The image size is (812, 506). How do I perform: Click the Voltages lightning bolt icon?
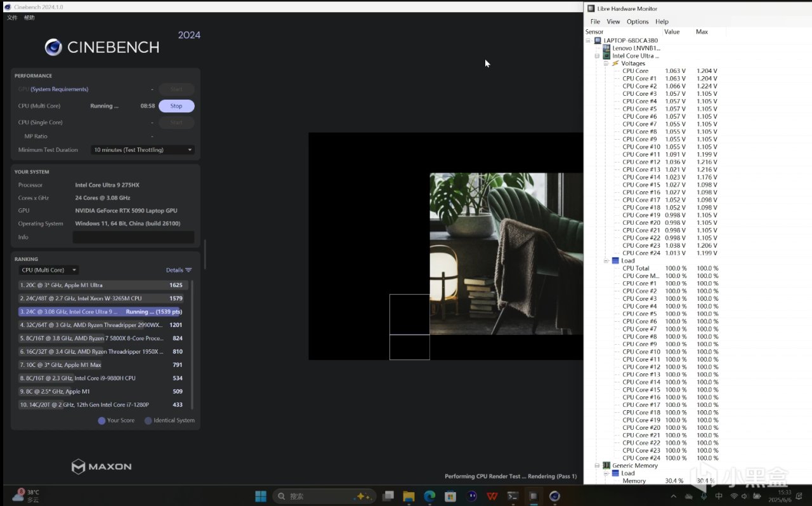tap(615, 63)
